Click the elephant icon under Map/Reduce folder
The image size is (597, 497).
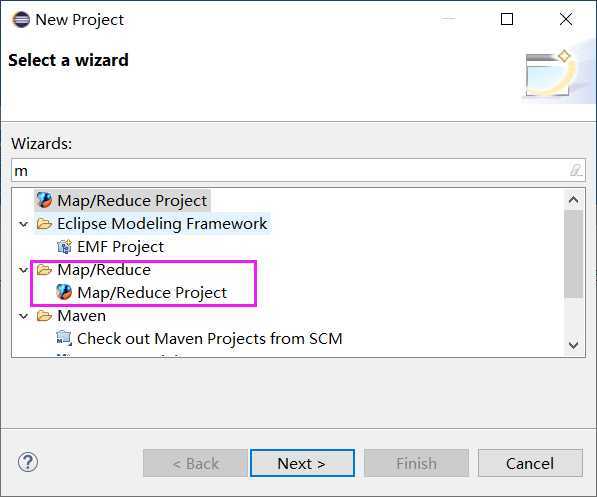[64, 292]
